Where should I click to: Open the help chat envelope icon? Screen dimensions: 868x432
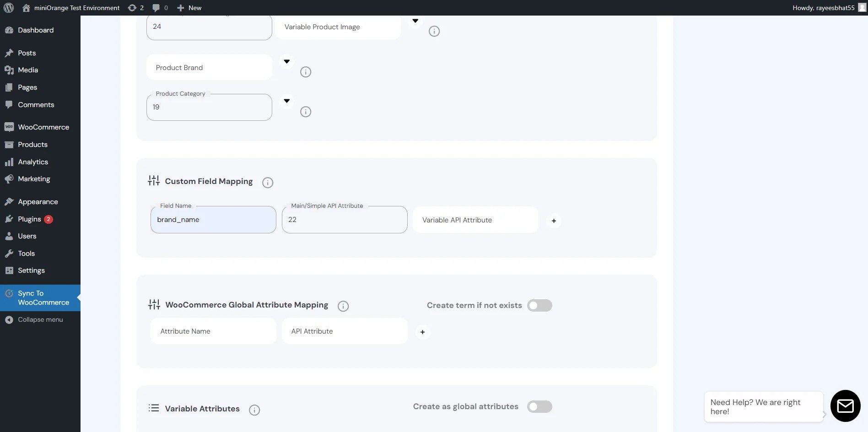pos(845,405)
